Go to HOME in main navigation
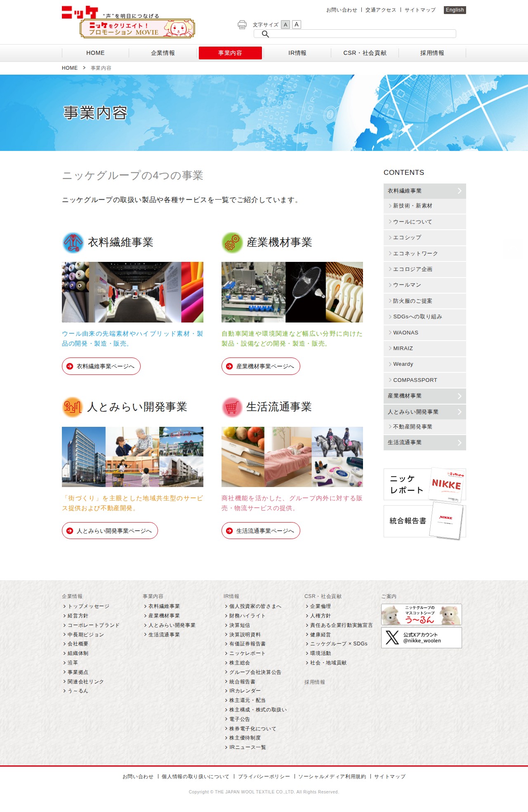 click(x=95, y=53)
